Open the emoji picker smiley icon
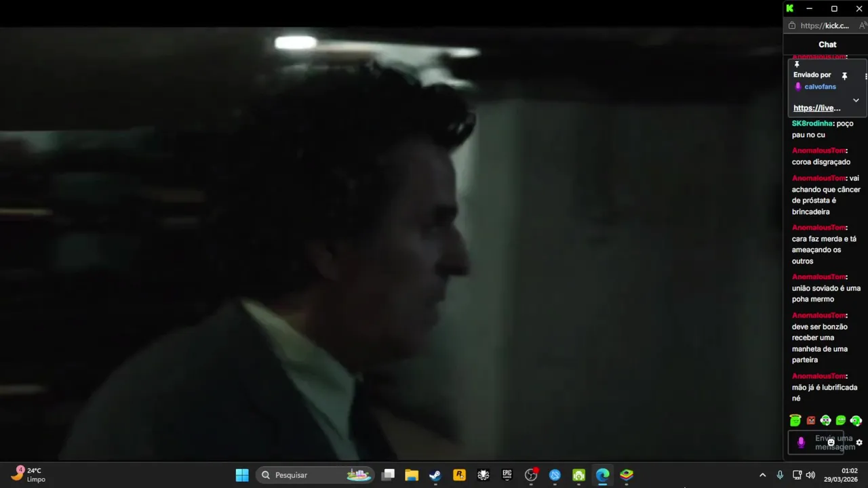Viewport: 868px width, 488px height. tap(831, 443)
